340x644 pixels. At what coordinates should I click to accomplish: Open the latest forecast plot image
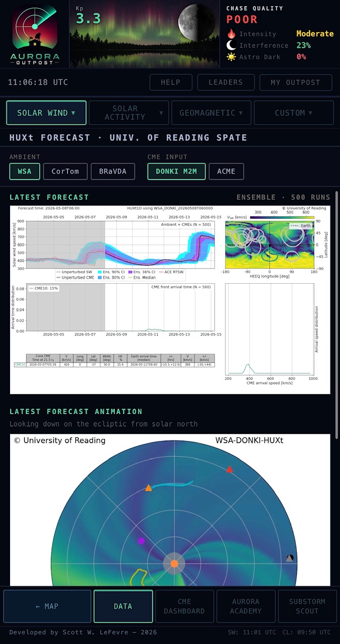coord(170,299)
